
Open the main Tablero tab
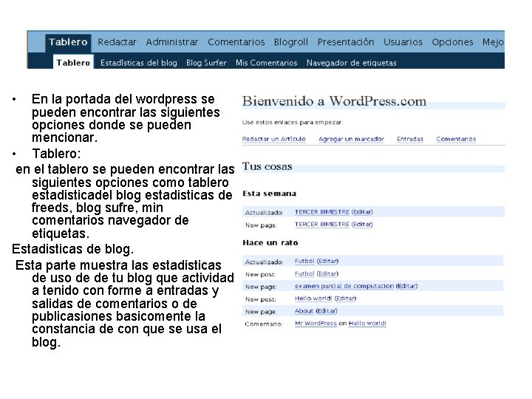click(68, 42)
